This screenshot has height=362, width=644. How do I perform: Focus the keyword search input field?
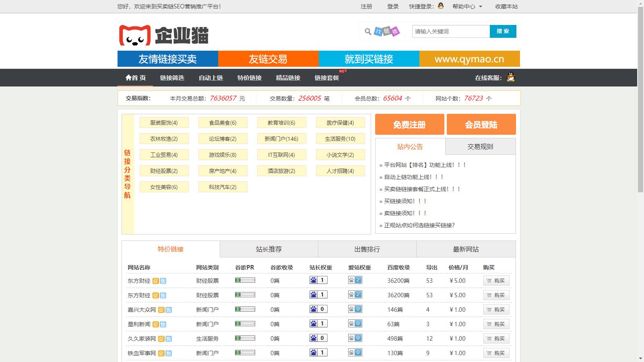(451, 31)
